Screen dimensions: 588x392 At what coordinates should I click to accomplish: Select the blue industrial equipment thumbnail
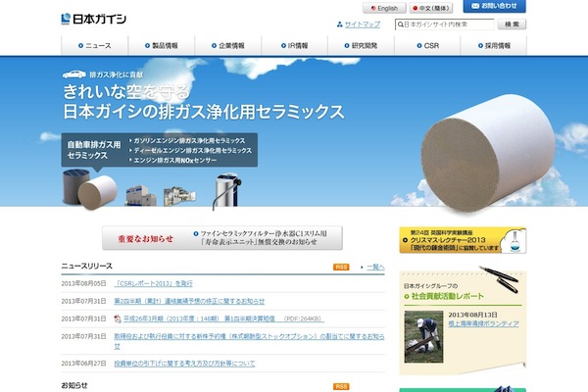click(140, 195)
